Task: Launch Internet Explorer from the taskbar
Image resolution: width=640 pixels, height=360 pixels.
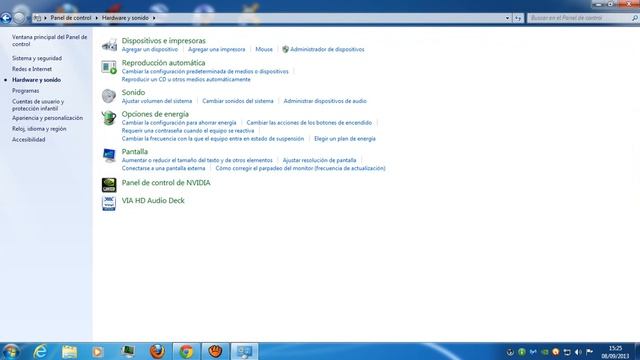Action: click(40, 351)
